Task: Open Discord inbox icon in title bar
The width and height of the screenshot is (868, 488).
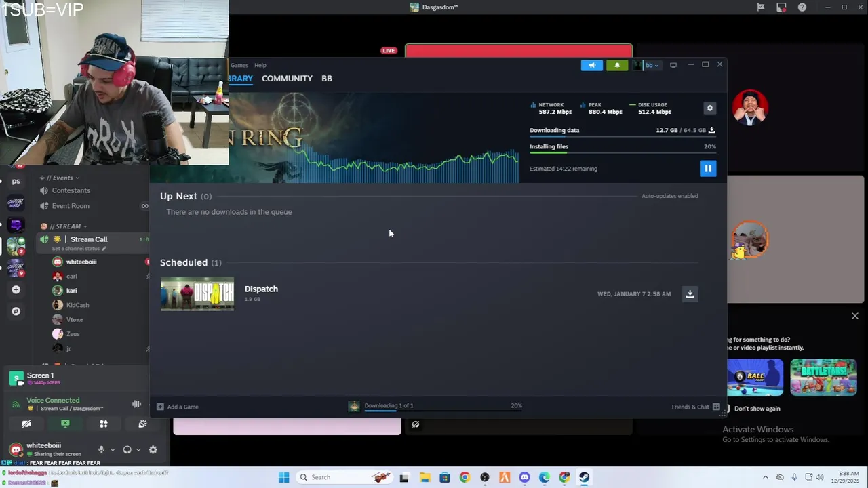Action: point(781,7)
